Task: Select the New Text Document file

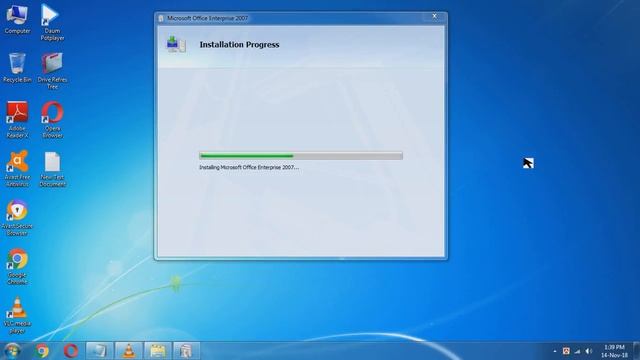Action: 52,169
